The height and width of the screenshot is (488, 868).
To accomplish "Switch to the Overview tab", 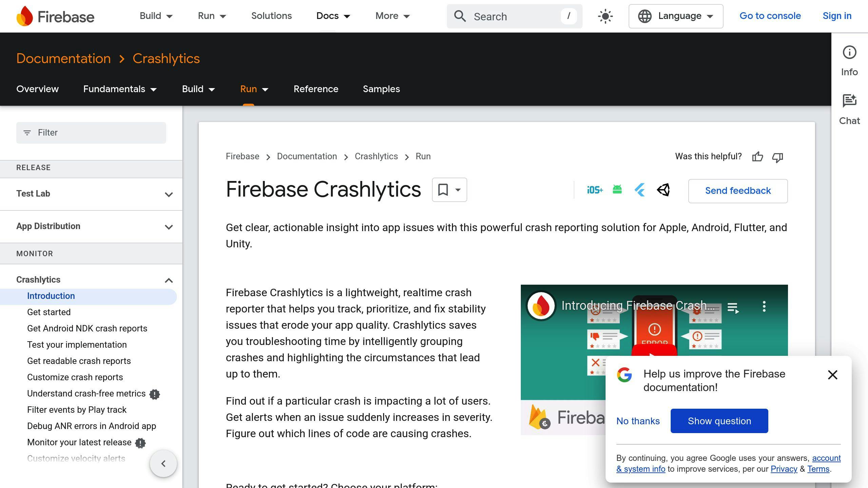I will (x=37, y=89).
